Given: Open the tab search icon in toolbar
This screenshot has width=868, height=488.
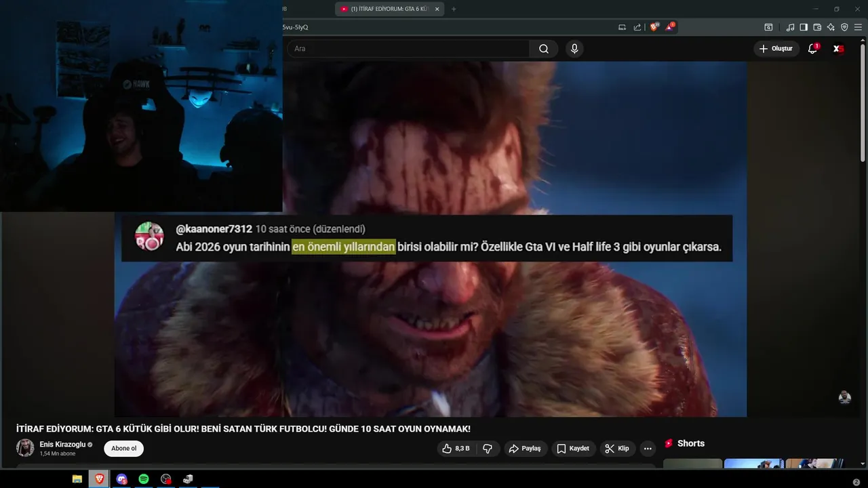Looking at the screenshot, I should [768, 27].
